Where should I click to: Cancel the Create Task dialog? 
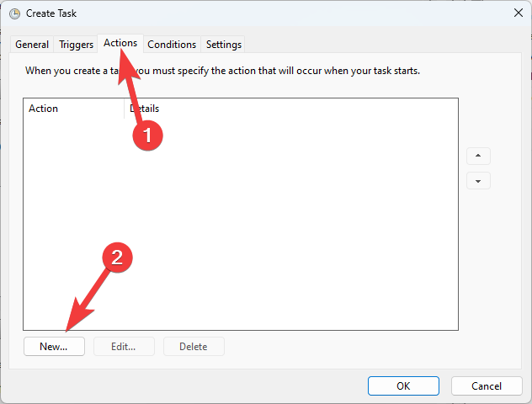[x=487, y=386]
